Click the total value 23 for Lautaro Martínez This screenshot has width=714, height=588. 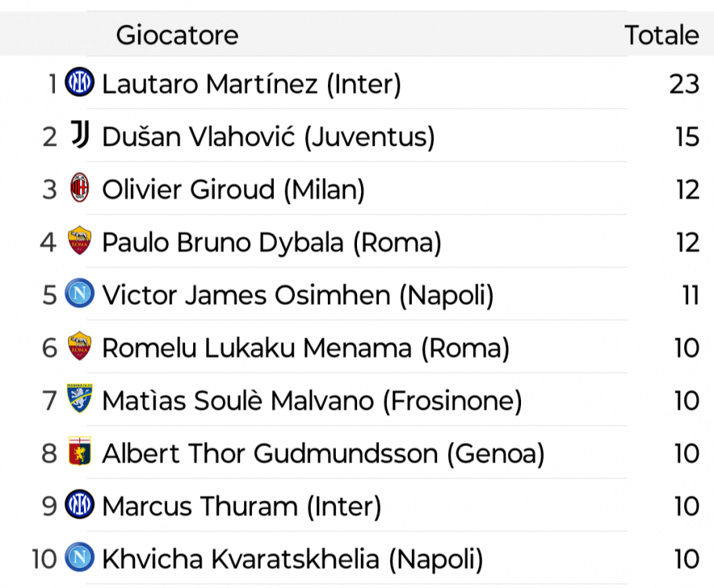click(684, 84)
